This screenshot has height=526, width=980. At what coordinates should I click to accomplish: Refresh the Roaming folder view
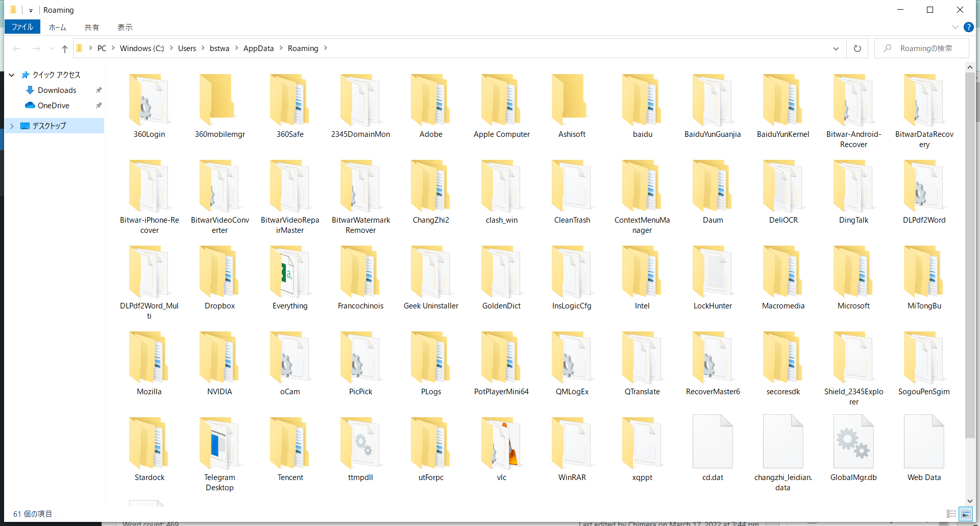pyautogui.click(x=857, y=49)
